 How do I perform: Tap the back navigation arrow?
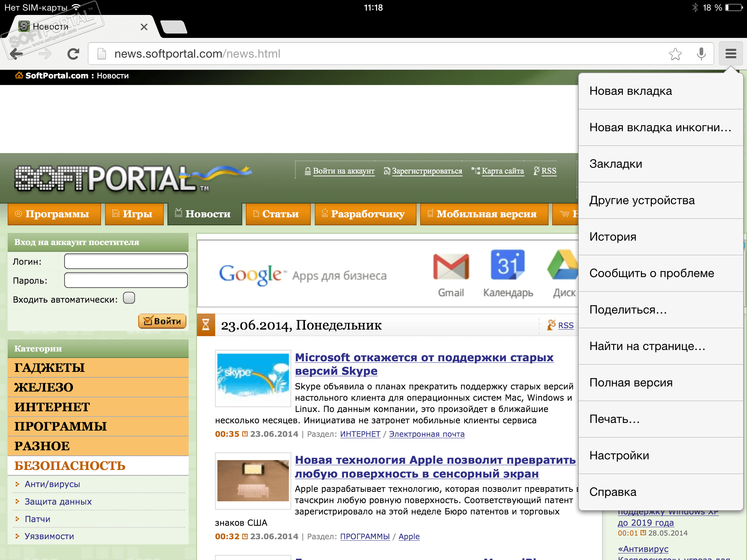(16, 54)
